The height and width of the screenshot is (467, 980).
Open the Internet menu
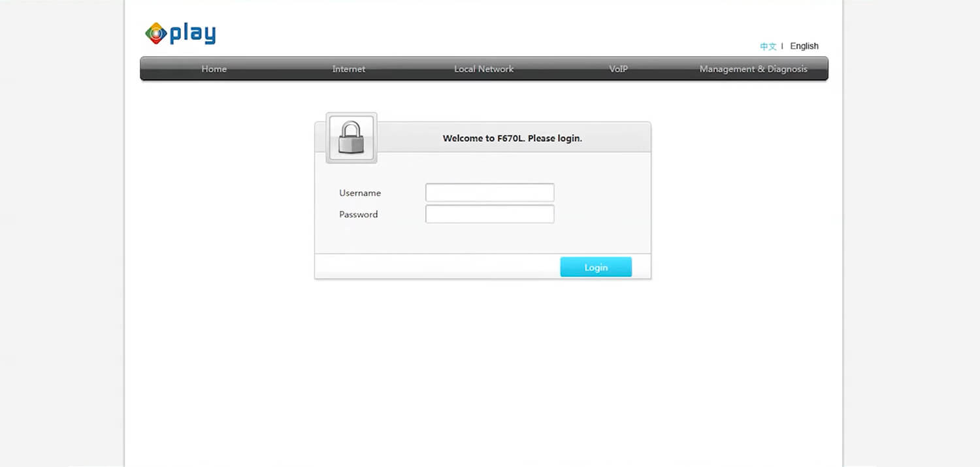click(x=349, y=69)
